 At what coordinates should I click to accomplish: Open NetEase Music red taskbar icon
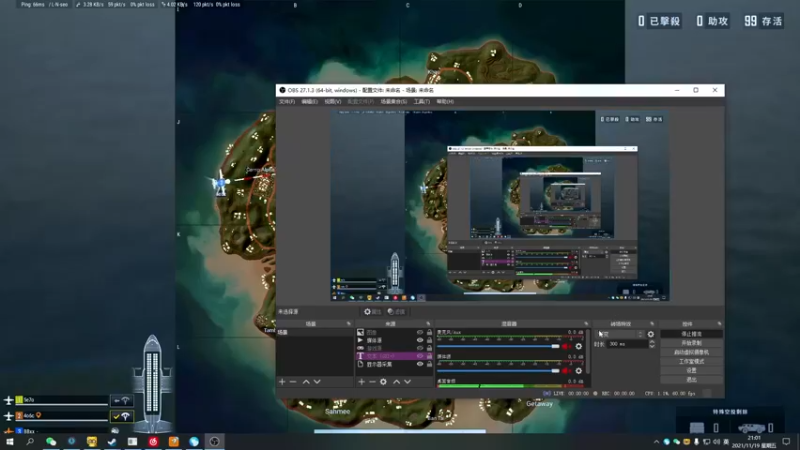pyautogui.click(x=153, y=441)
